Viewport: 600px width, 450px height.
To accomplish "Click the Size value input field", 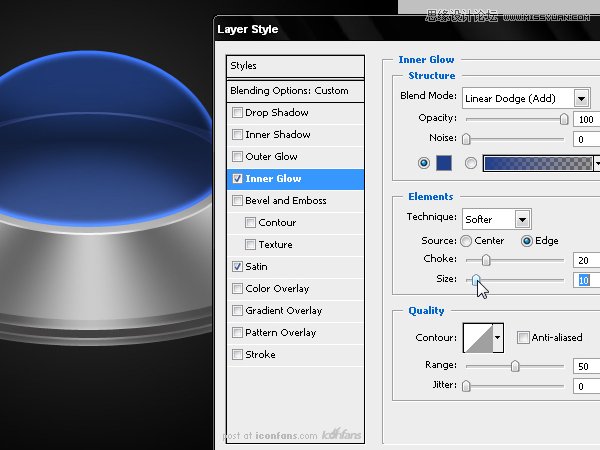I will coord(587,281).
